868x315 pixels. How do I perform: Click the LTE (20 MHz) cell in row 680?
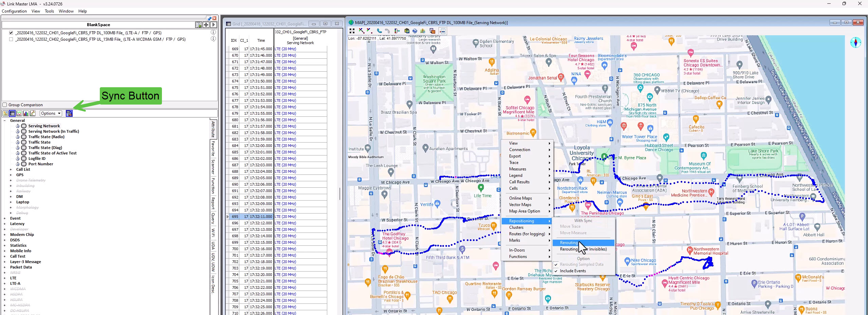click(300, 120)
